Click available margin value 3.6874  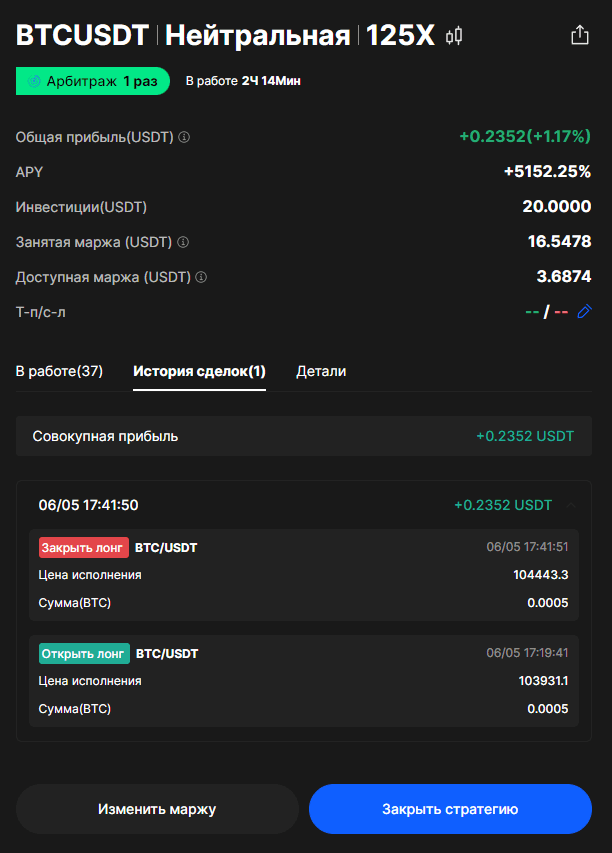coord(564,276)
